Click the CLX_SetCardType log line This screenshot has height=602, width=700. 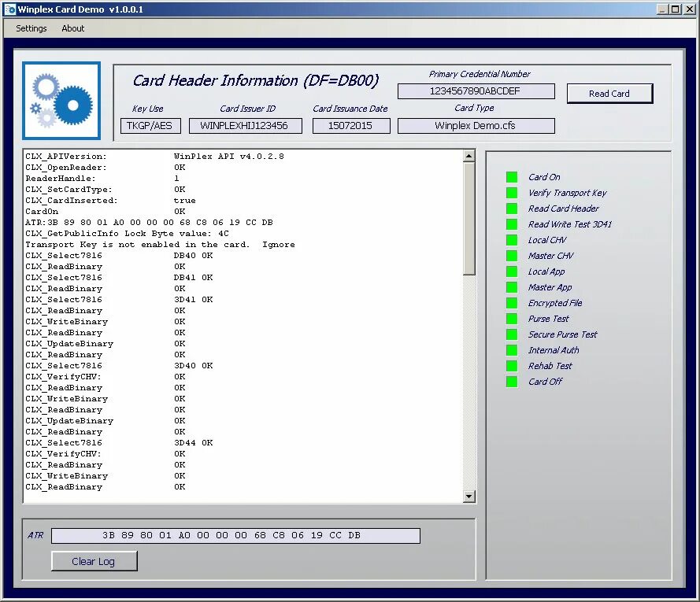click(106, 189)
